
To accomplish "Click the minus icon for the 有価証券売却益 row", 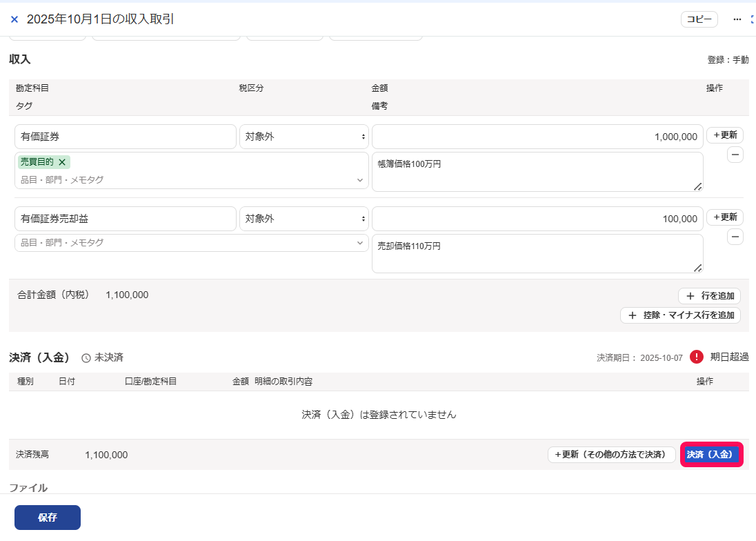I will [735, 237].
